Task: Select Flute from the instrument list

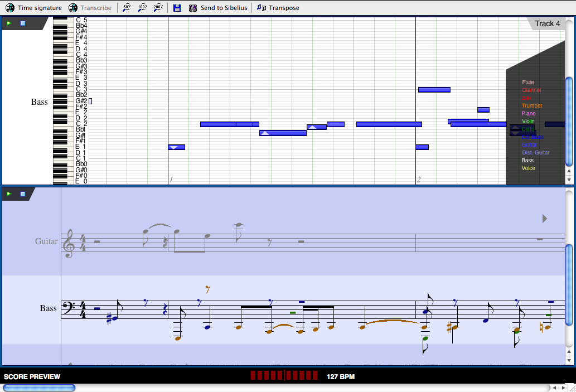Action: point(527,83)
